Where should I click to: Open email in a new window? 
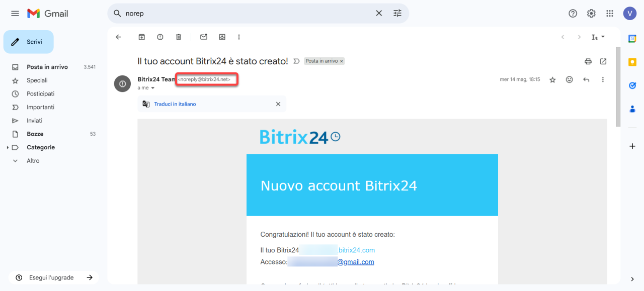coord(603,61)
